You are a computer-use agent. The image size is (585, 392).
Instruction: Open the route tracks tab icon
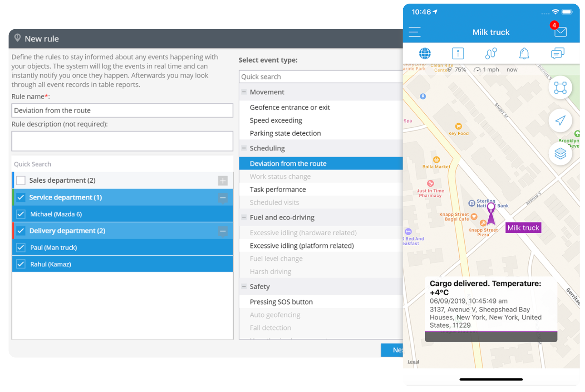pos(491,54)
